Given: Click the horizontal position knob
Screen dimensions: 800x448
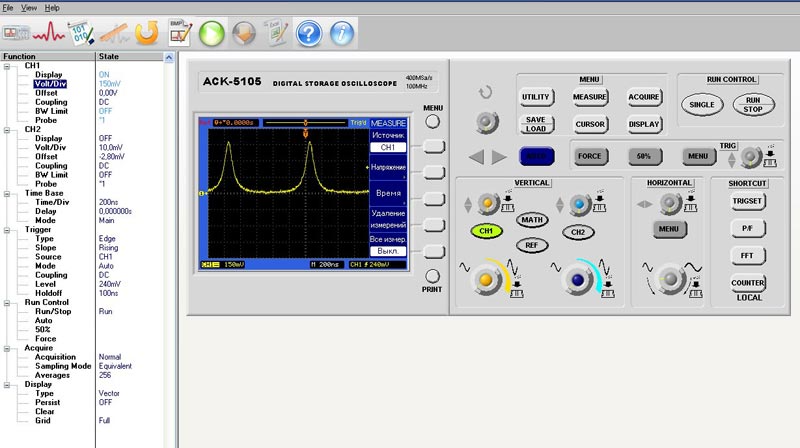Looking at the screenshot, I should point(670,204).
